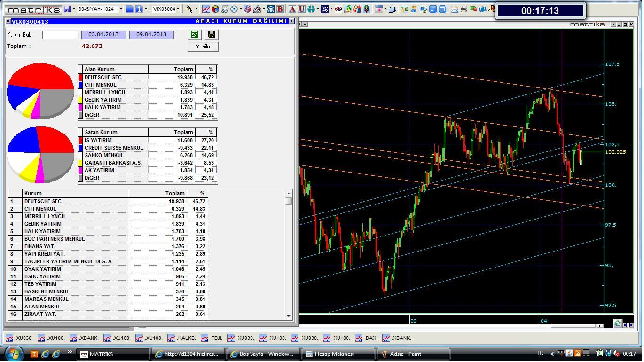Screen dimensions: 644x362
Task: Switch to the .FDJI. chart tab
Action: pyautogui.click(x=212, y=338)
